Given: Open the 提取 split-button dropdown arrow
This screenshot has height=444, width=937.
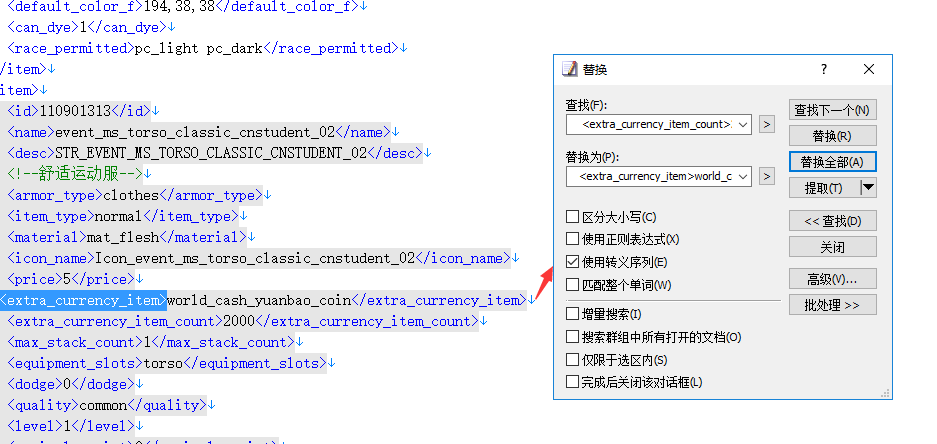Looking at the screenshot, I should (867, 187).
